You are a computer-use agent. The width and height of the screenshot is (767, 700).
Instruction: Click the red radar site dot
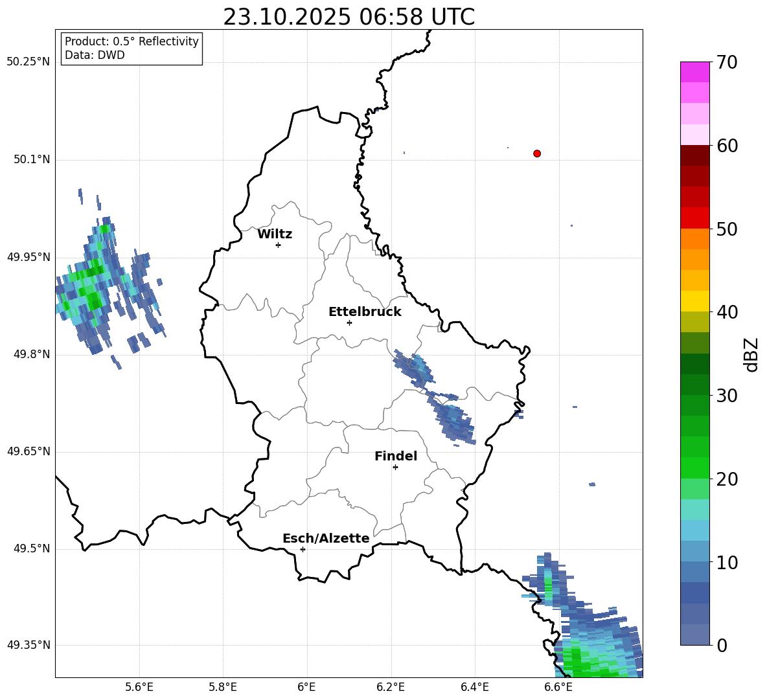pos(537,153)
